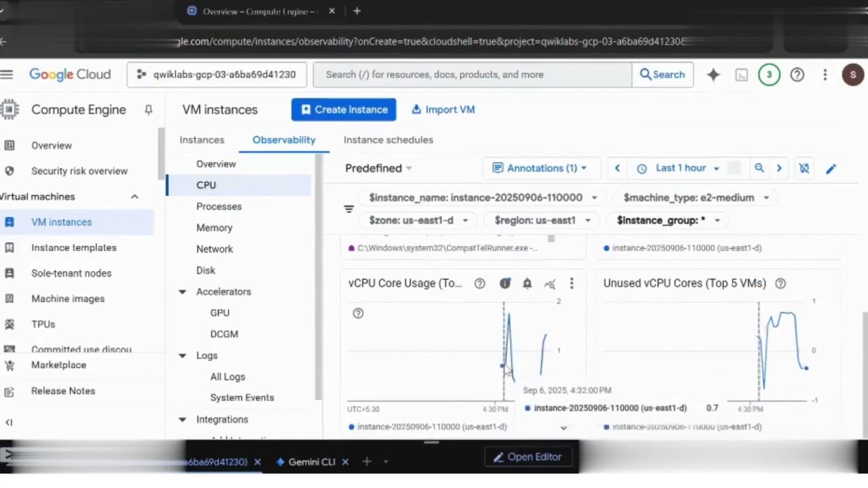Click the incident info icon on vCPU chart
This screenshot has width=868, height=488.
click(x=505, y=283)
